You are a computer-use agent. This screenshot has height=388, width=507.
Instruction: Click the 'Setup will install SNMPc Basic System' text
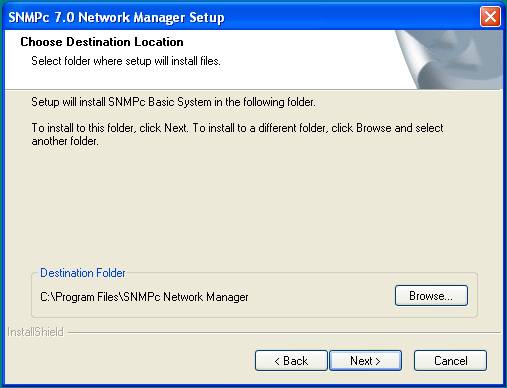point(173,102)
